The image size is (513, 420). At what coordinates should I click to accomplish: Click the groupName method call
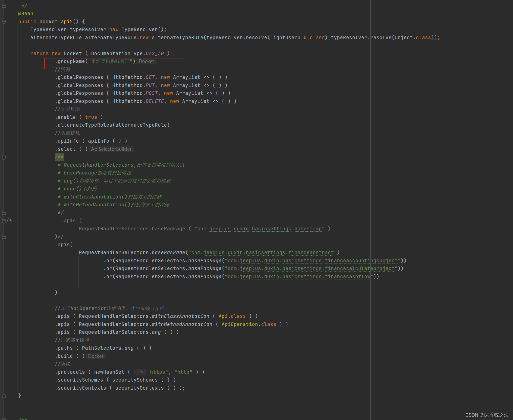pyautogui.click(x=71, y=61)
